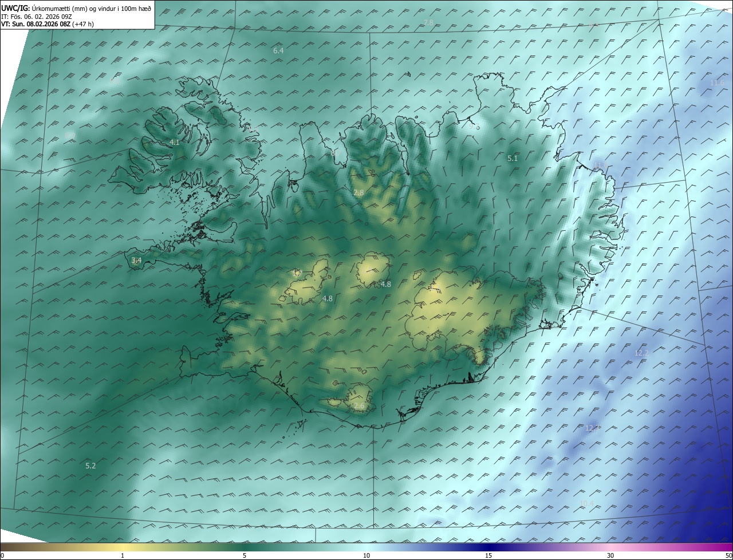Click the 10 tick on the colour scale
Viewport: 733px width, 560px height.
(x=366, y=555)
